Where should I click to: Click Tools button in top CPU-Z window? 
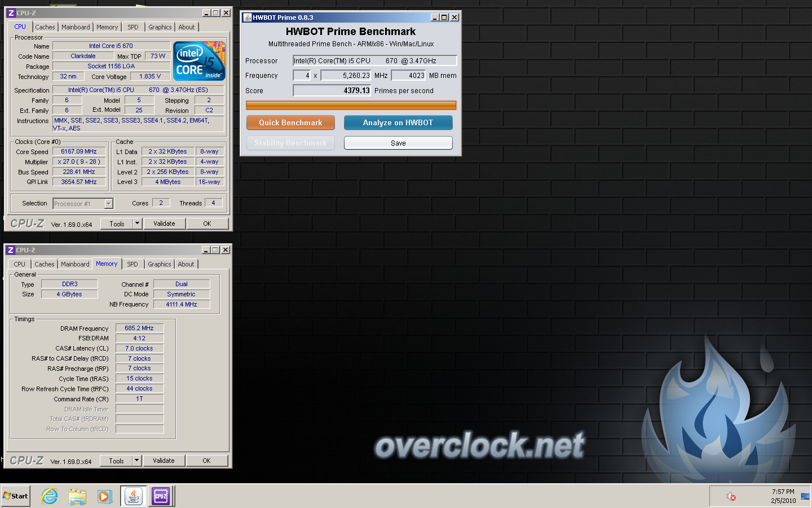(x=117, y=224)
